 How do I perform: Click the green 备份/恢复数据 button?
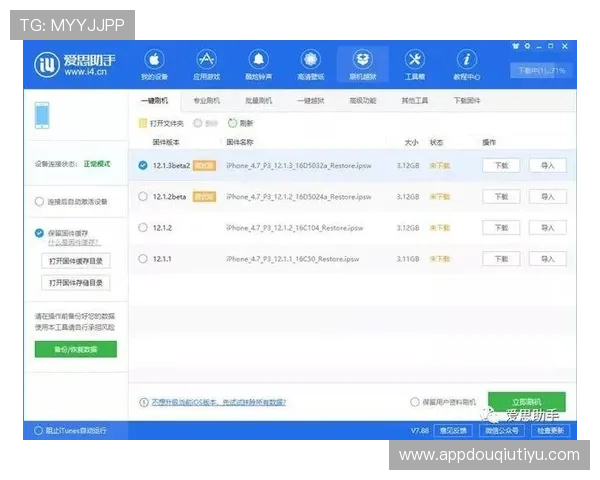click(x=76, y=349)
